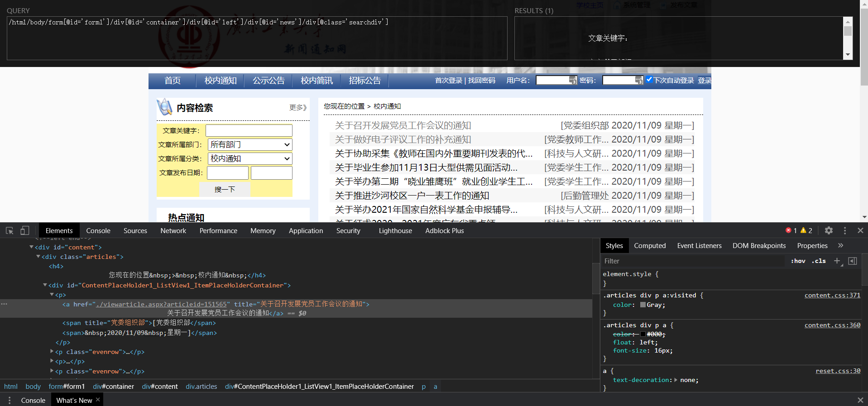Open the DOM Breakpoints tab
868x406 pixels.
[759, 245]
